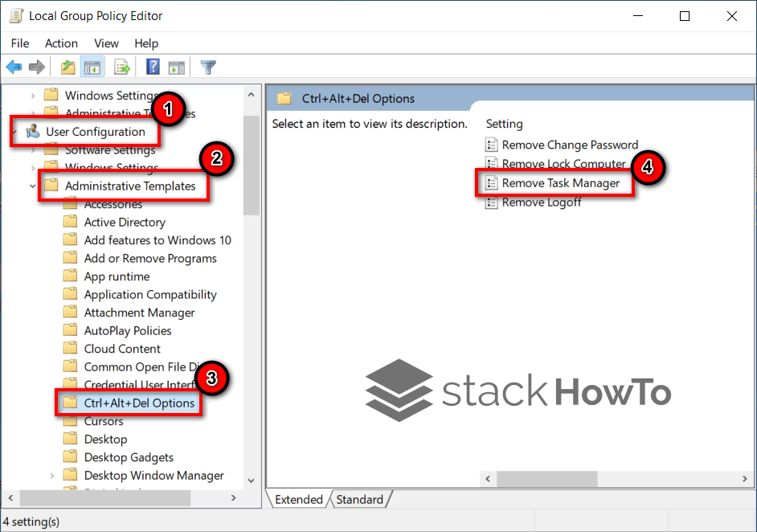
Task: Click the Setting column header
Action: (504, 124)
